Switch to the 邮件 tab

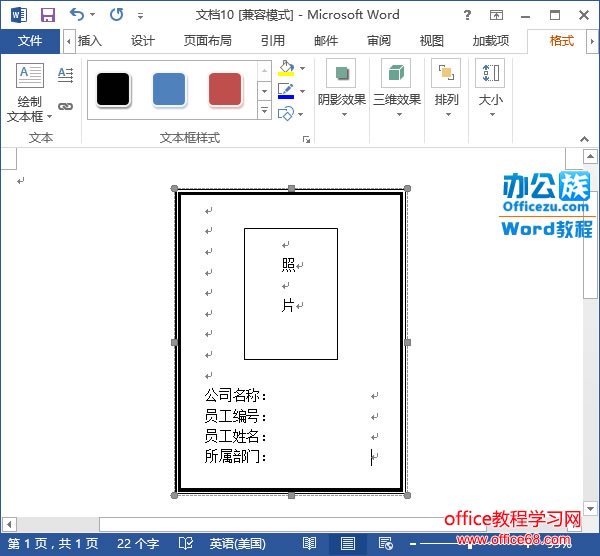click(x=326, y=41)
